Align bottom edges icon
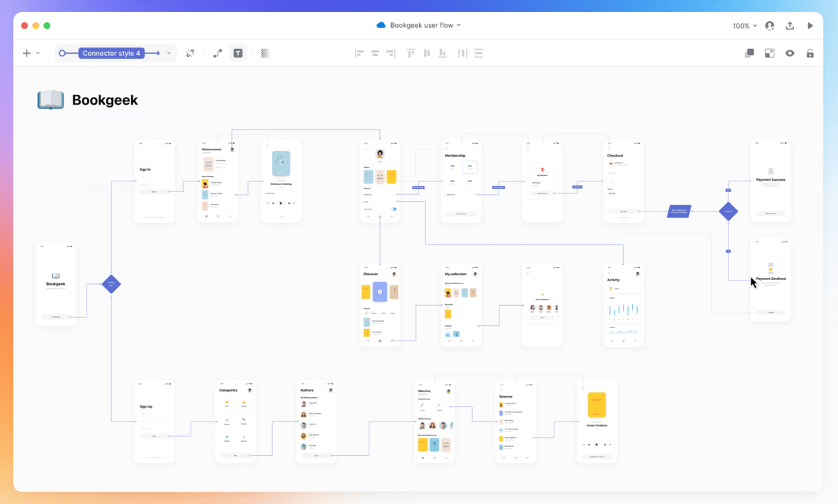The width and height of the screenshot is (838, 504). coord(441,53)
